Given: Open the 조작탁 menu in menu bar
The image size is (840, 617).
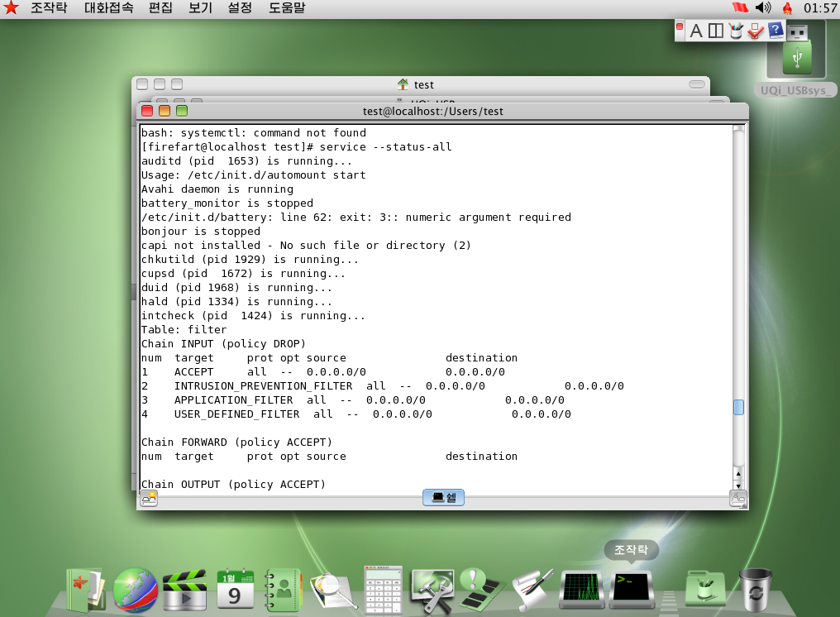Looking at the screenshot, I should pos(49,8).
